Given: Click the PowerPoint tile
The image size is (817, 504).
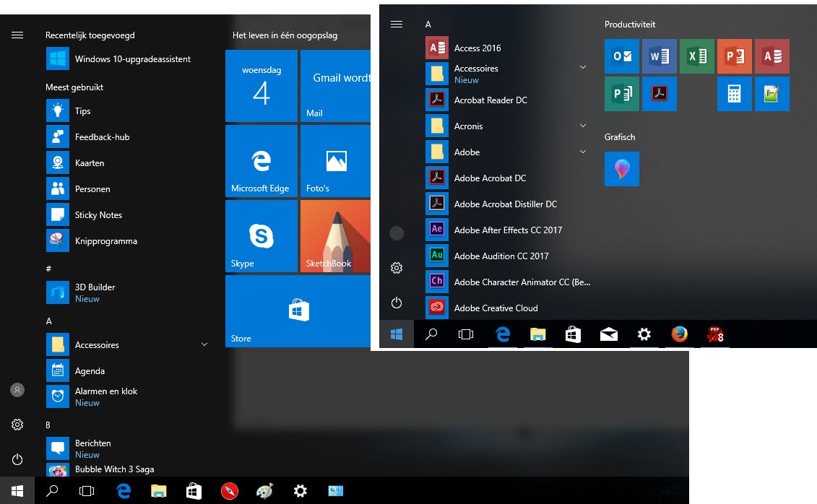Looking at the screenshot, I should click(x=734, y=56).
